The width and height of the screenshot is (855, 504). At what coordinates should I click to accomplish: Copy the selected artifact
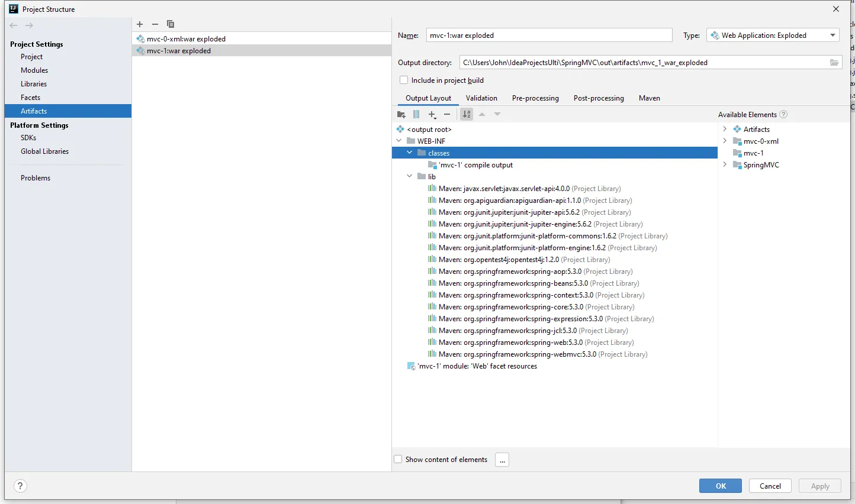click(x=171, y=24)
